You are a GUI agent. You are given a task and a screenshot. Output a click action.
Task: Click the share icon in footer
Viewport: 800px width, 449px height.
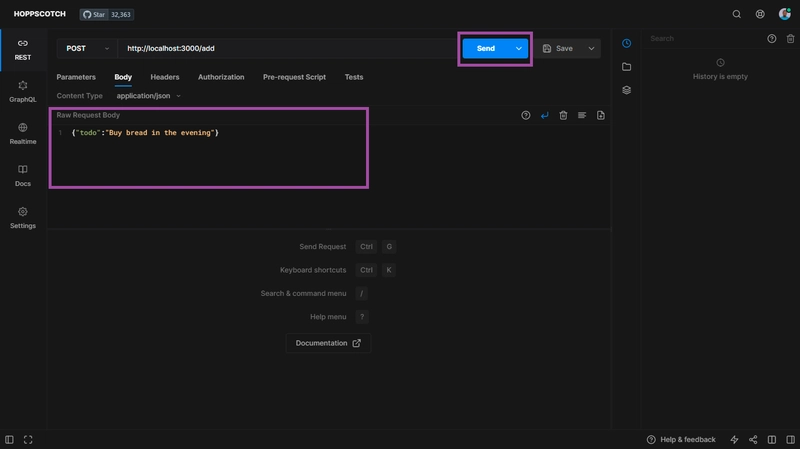point(753,440)
